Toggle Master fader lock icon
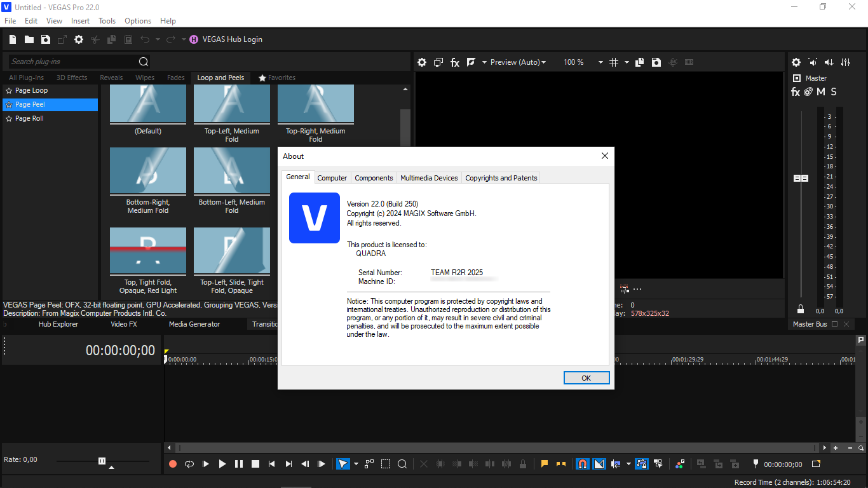 801,309
